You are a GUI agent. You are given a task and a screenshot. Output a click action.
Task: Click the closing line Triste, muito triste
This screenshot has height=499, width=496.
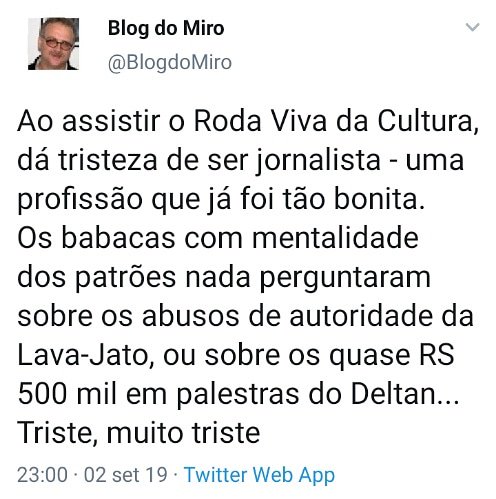click(x=138, y=433)
